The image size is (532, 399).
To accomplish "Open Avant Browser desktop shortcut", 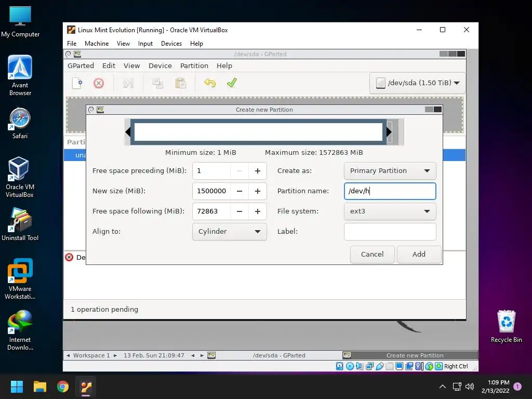I will tap(20, 75).
